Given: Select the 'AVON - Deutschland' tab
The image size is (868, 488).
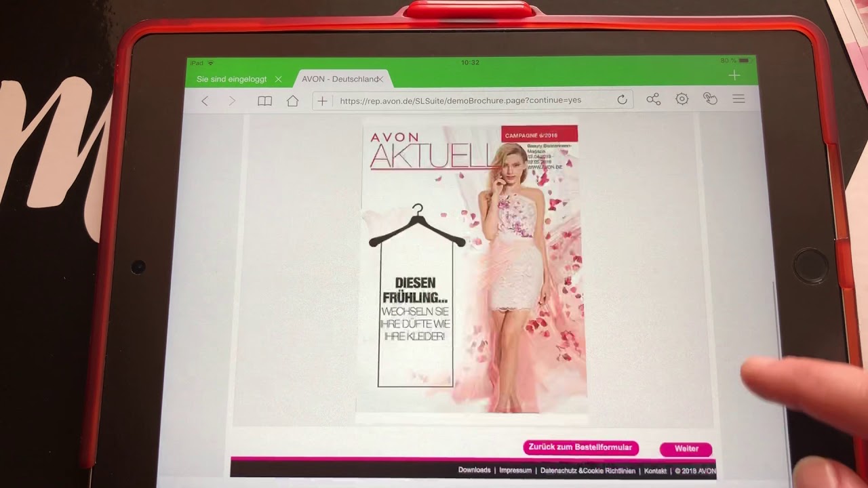Looking at the screenshot, I should pyautogui.click(x=339, y=79).
